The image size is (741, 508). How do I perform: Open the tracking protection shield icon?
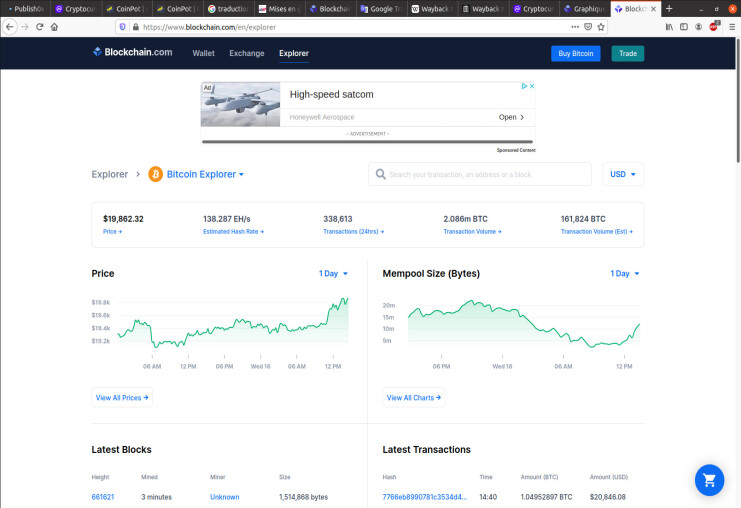[x=122, y=27]
